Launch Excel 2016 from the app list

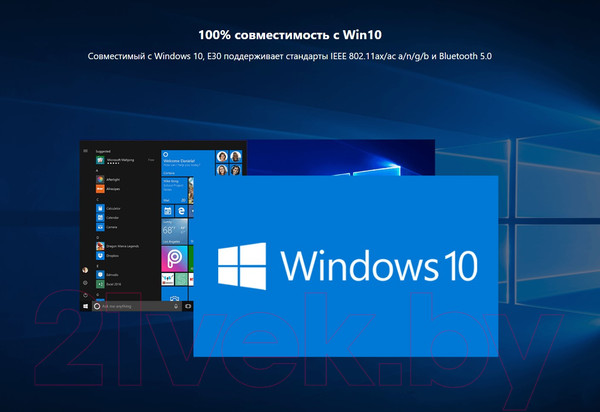pos(109,284)
